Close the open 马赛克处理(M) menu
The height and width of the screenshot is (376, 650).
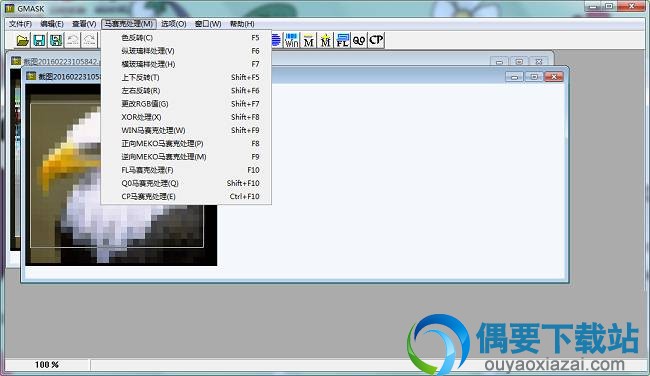129,24
